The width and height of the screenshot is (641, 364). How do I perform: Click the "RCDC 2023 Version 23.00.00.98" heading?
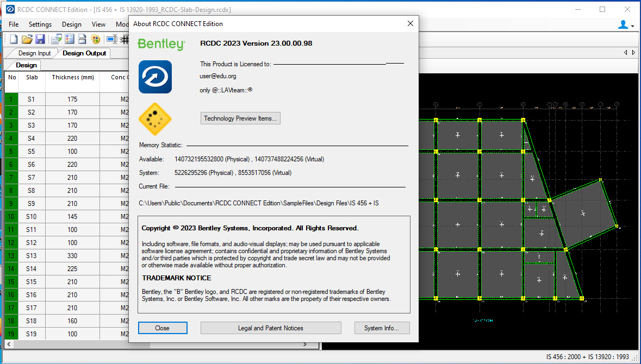pyautogui.click(x=256, y=43)
